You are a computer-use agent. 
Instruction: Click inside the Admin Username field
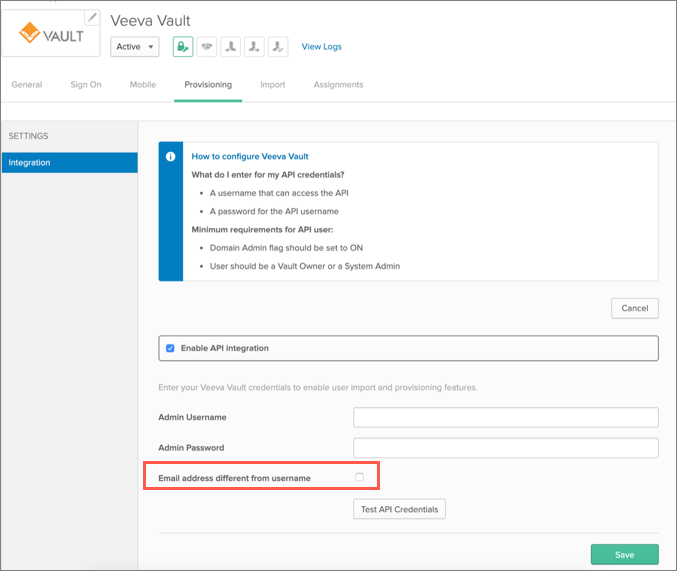(506, 417)
